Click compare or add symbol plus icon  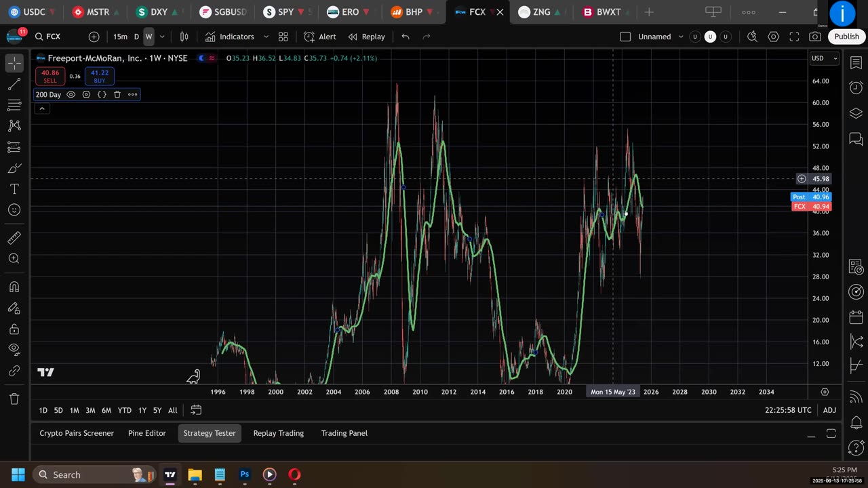[x=94, y=37]
